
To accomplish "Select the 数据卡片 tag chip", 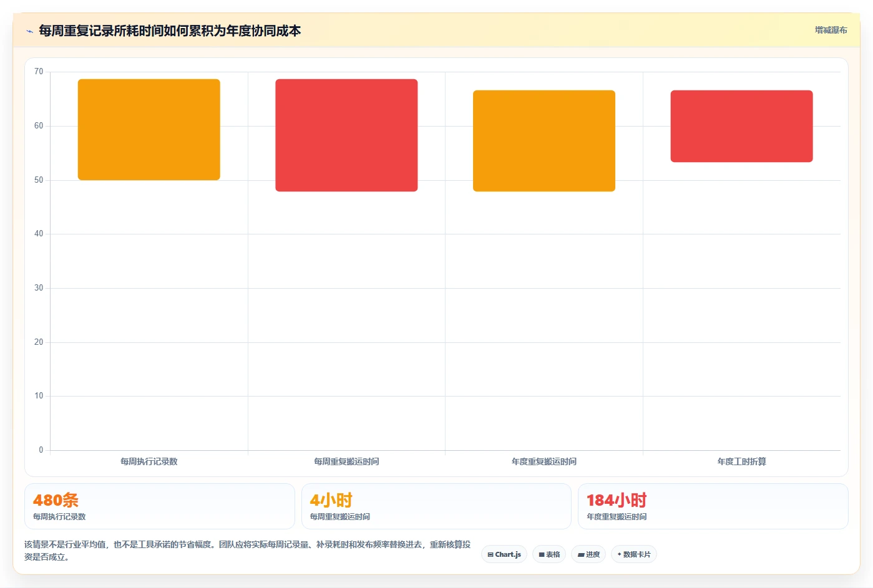I will [633, 554].
